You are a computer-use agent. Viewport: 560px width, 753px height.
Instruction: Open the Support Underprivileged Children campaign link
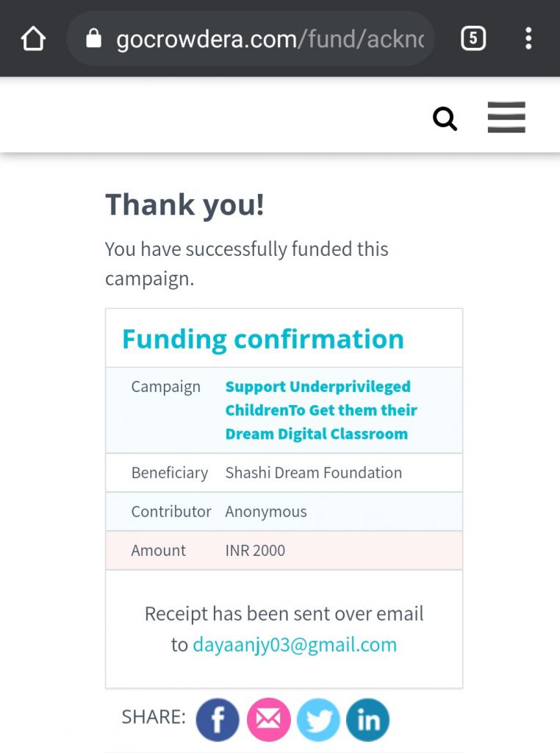321,410
